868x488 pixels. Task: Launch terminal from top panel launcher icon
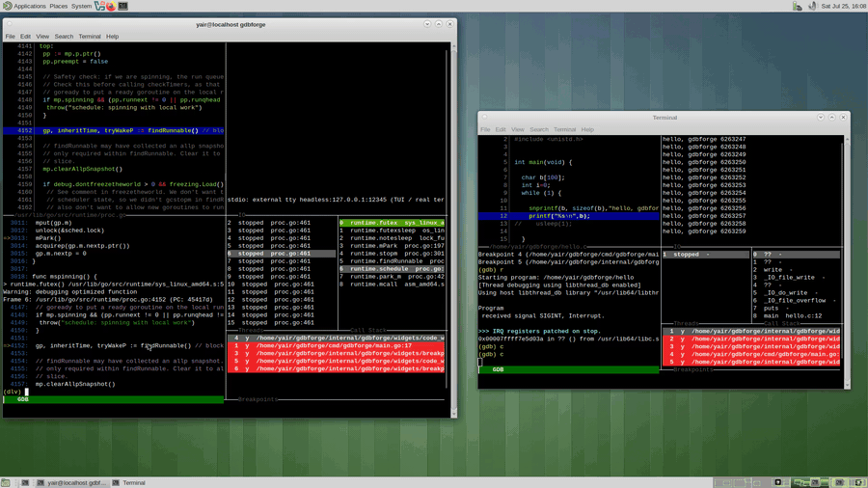point(122,6)
